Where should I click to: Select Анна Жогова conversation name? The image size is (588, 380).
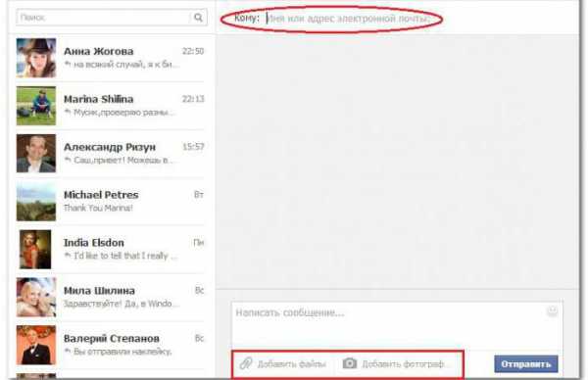(x=99, y=51)
